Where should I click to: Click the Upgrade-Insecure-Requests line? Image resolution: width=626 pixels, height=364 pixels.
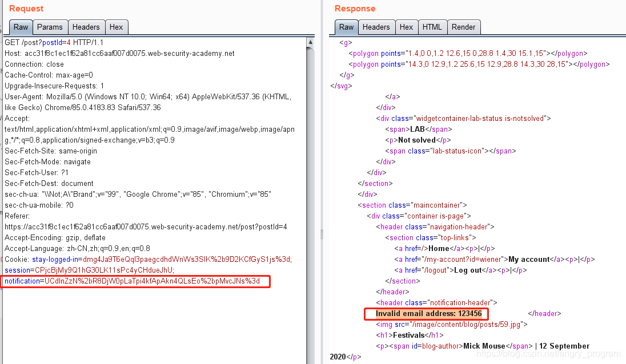[x=54, y=86]
